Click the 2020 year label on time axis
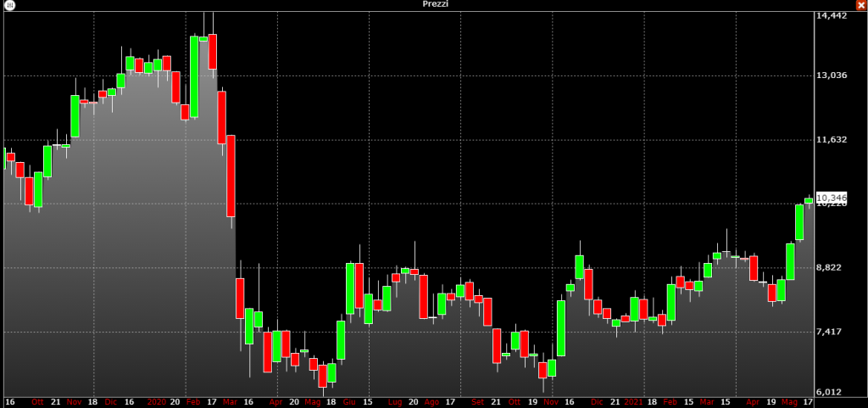This screenshot has height=408, width=868. 157,402
